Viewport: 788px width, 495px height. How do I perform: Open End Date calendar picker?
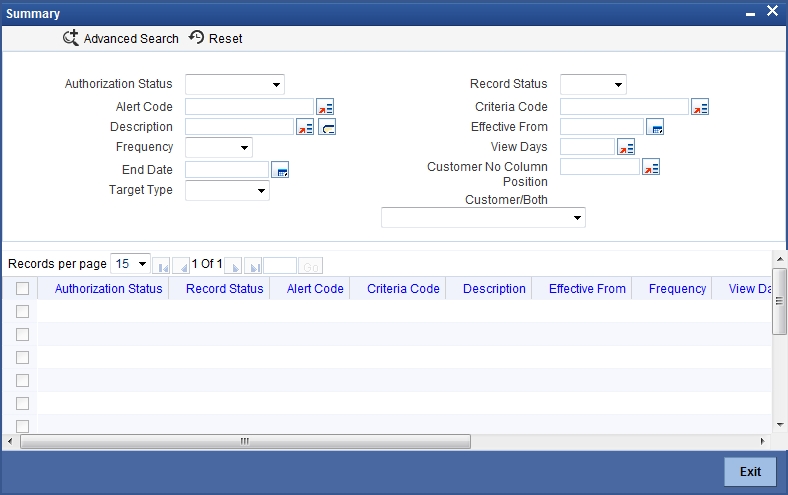280,170
